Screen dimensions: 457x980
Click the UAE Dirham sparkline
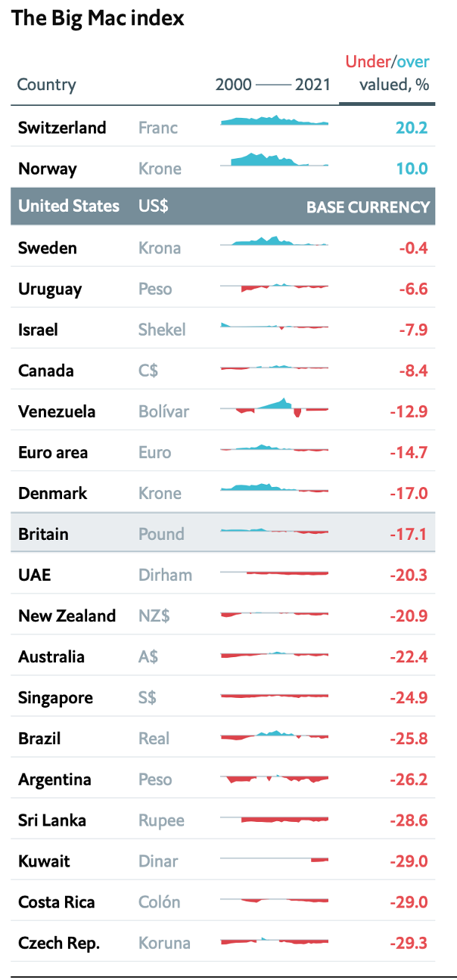tap(274, 573)
